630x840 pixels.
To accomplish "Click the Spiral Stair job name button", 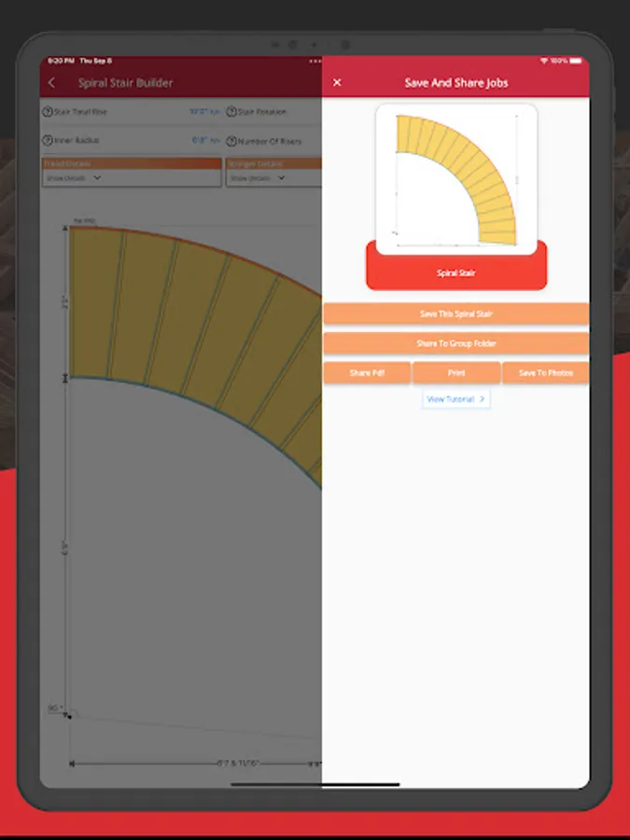I will click(x=456, y=273).
